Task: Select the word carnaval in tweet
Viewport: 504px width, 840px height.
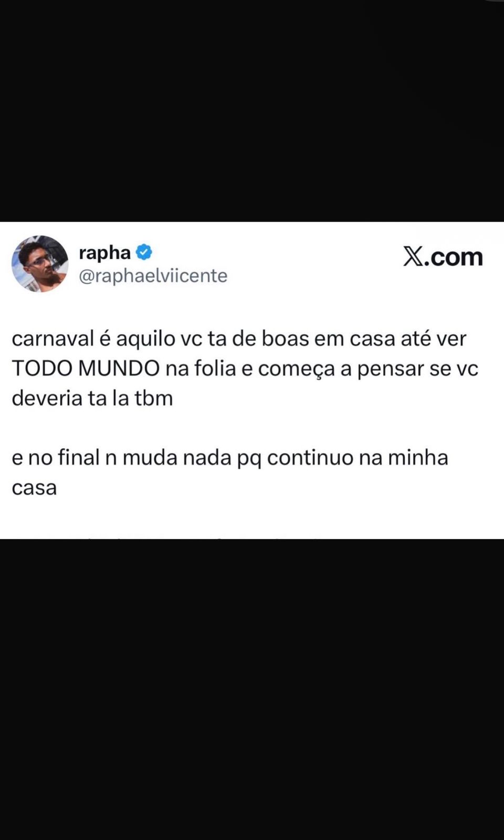Action: pos(52,339)
